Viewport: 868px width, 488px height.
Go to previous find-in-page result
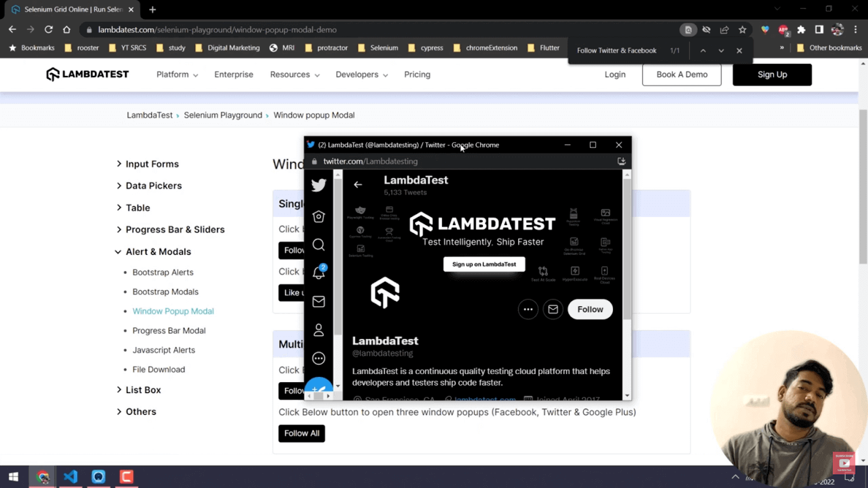(703, 50)
